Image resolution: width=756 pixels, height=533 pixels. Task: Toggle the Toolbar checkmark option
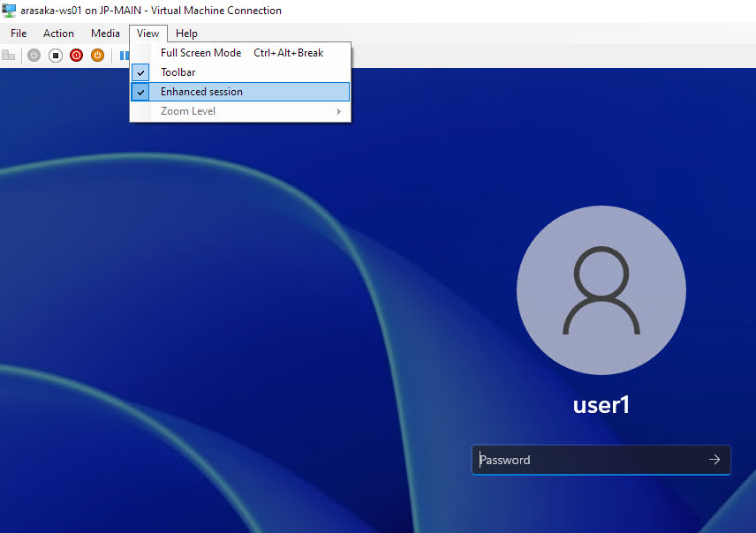[178, 72]
